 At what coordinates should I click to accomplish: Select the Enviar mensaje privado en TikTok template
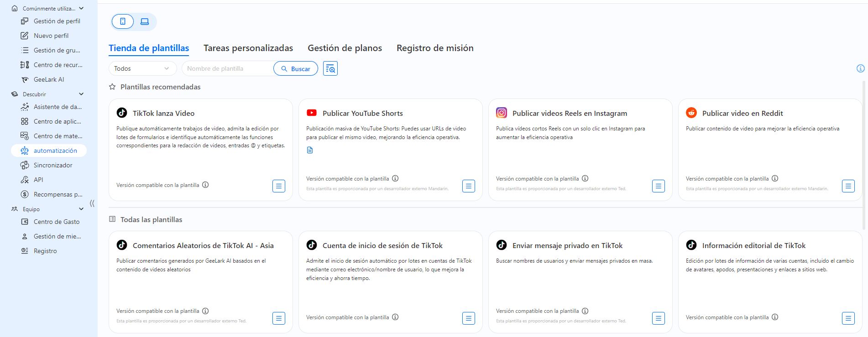[567, 246]
